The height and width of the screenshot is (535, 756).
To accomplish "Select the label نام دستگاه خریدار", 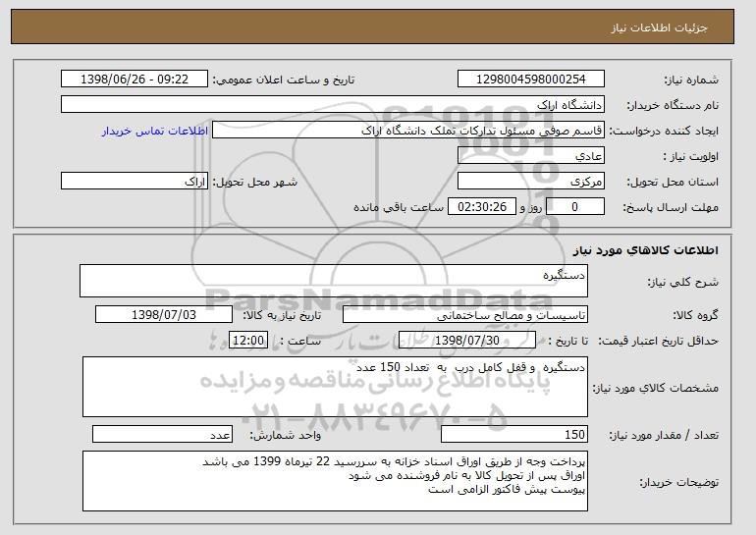I will (673, 105).
